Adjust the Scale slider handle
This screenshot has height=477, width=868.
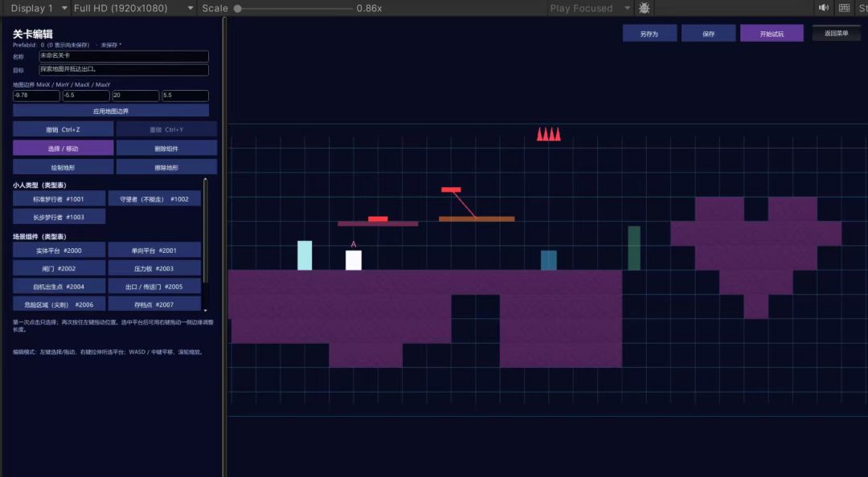click(237, 8)
